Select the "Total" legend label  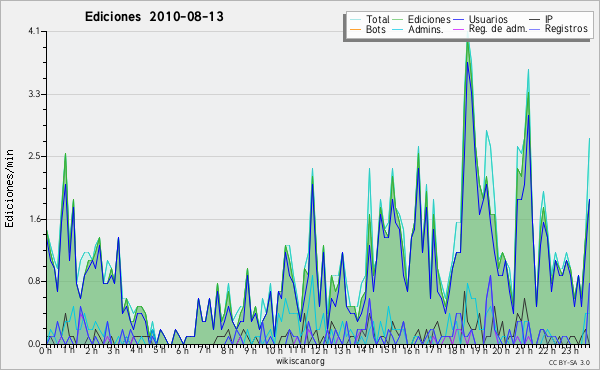point(377,19)
